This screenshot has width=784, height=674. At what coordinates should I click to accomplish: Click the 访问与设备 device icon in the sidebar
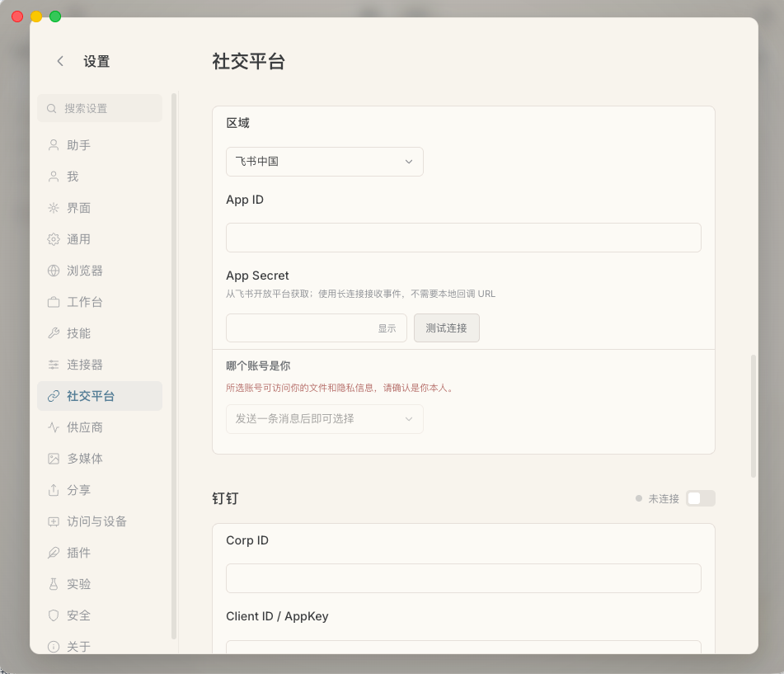click(54, 521)
